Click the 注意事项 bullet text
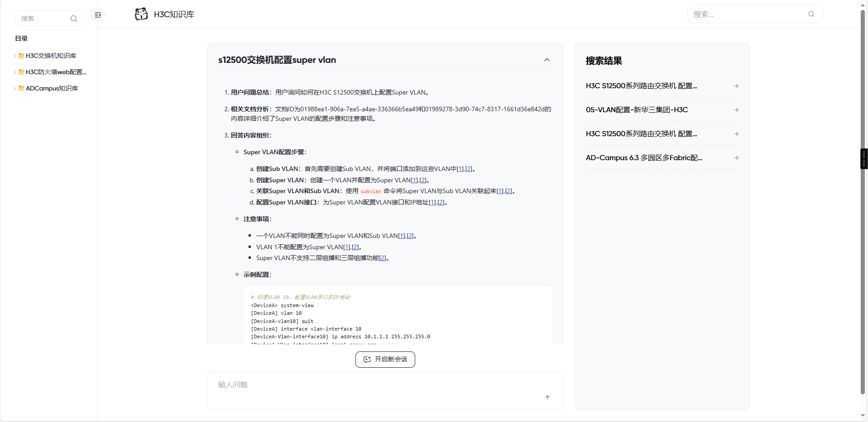868x422 pixels. click(257, 219)
